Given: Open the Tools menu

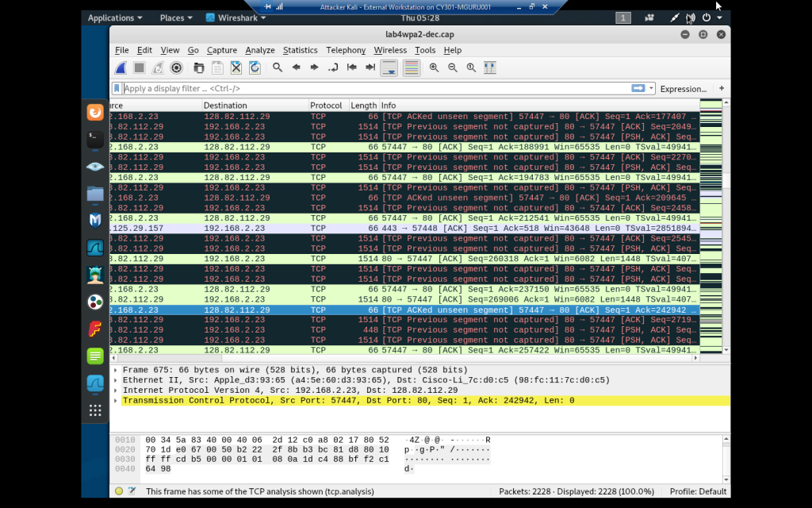Looking at the screenshot, I should 425,50.
